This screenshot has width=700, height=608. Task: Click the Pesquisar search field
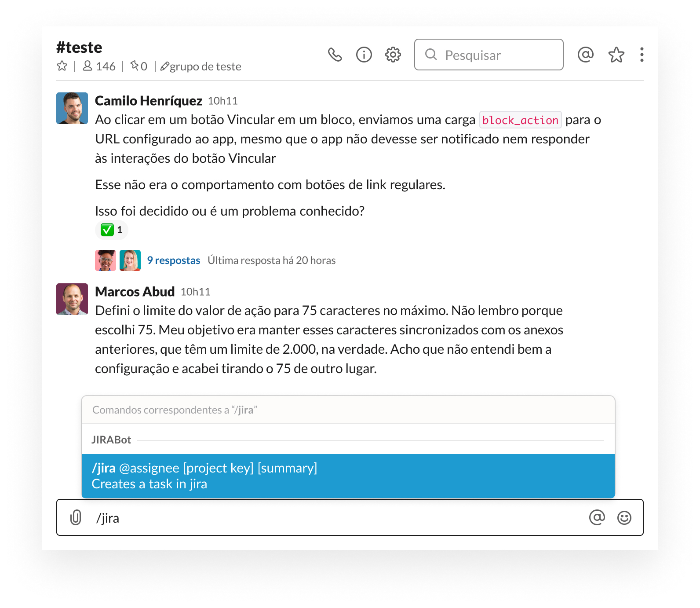489,55
